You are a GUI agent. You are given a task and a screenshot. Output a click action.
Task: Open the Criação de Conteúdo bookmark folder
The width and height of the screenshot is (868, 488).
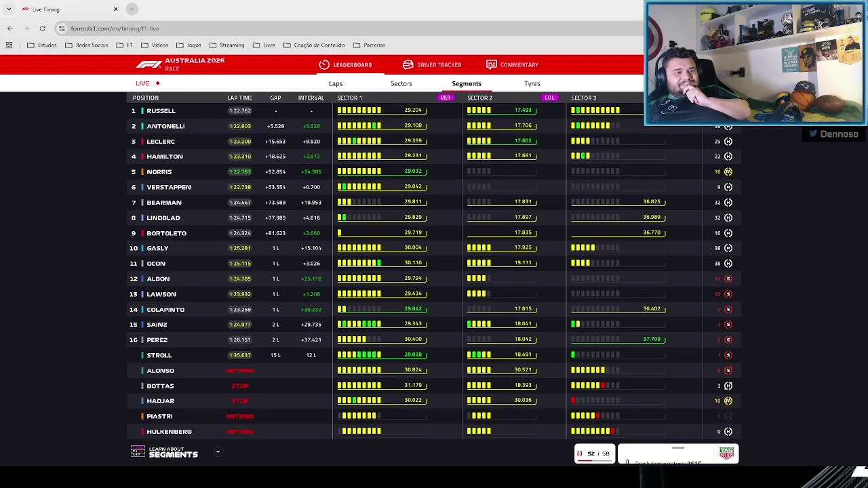pyautogui.click(x=315, y=45)
